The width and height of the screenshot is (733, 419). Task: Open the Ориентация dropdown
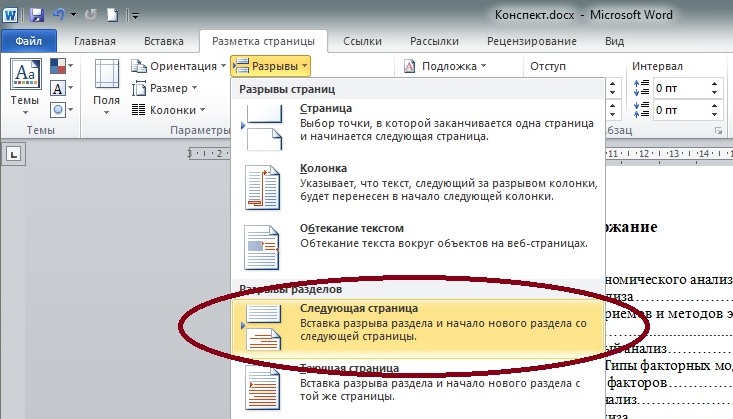pyautogui.click(x=179, y=66)
